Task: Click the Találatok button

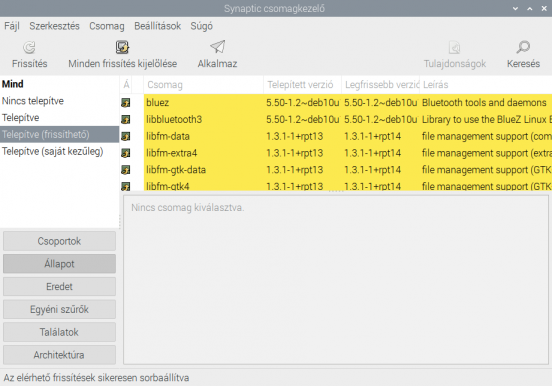Action: click(59, 332)
